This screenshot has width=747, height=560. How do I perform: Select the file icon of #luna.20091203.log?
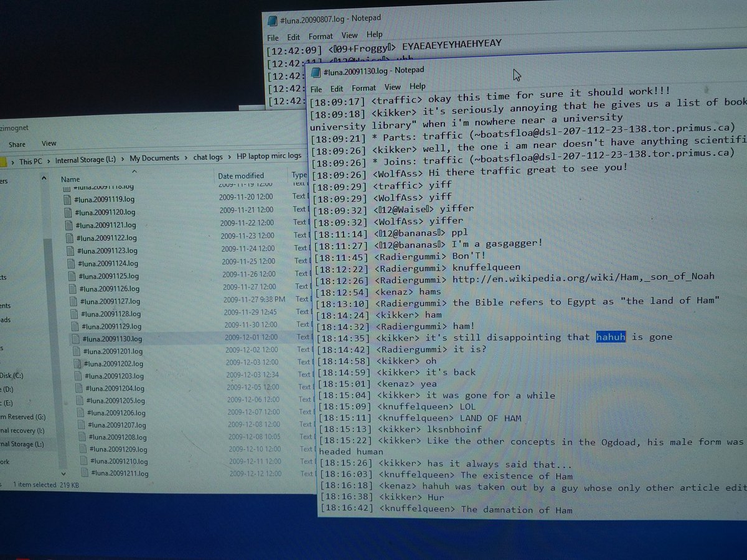pyautogui.click(x=78, y=376)
